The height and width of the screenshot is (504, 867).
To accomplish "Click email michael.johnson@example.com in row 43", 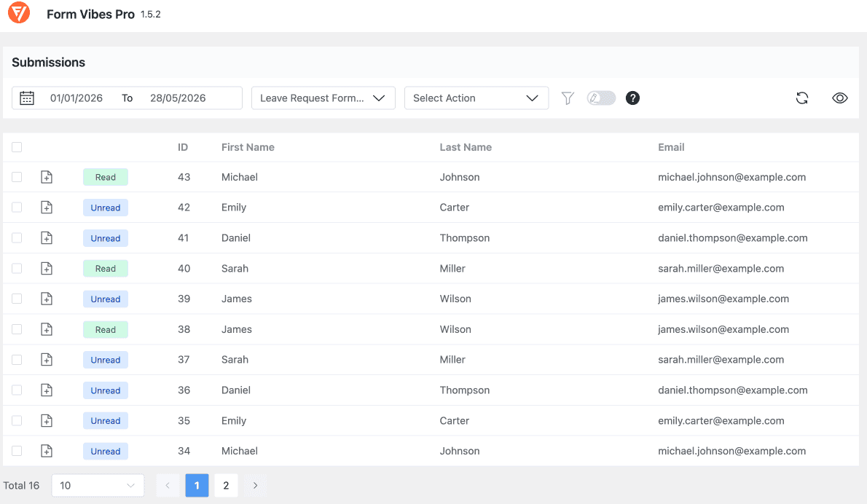I will (x=732, y=177).
